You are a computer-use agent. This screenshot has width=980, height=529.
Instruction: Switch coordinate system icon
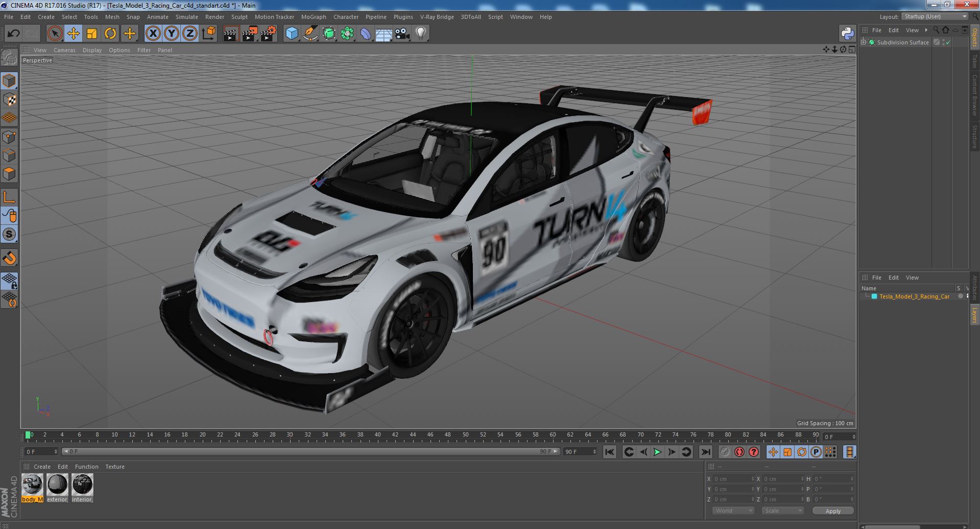pyautogui.click(x=209, y=34)
